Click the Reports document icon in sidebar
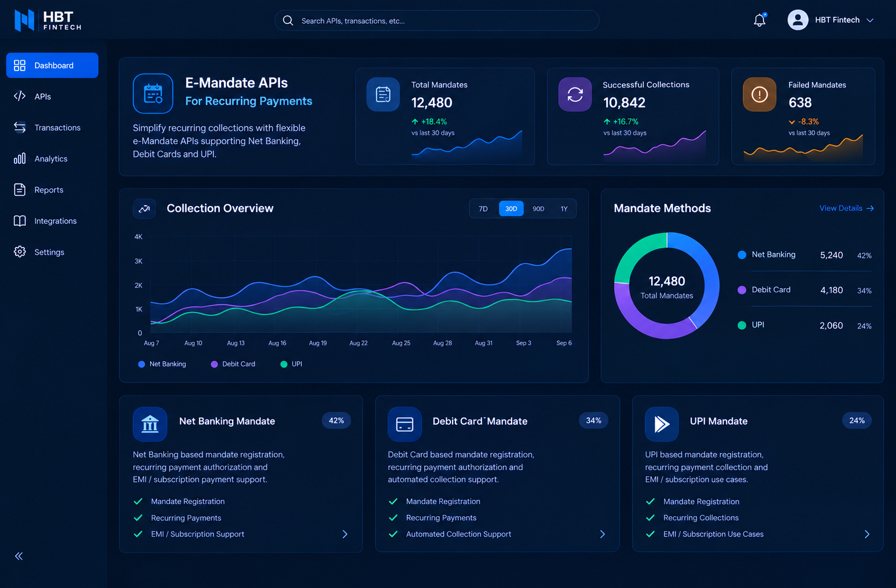The height and width of the screenshot is (588, 896). pyautogui.click(x=20, y=189)
